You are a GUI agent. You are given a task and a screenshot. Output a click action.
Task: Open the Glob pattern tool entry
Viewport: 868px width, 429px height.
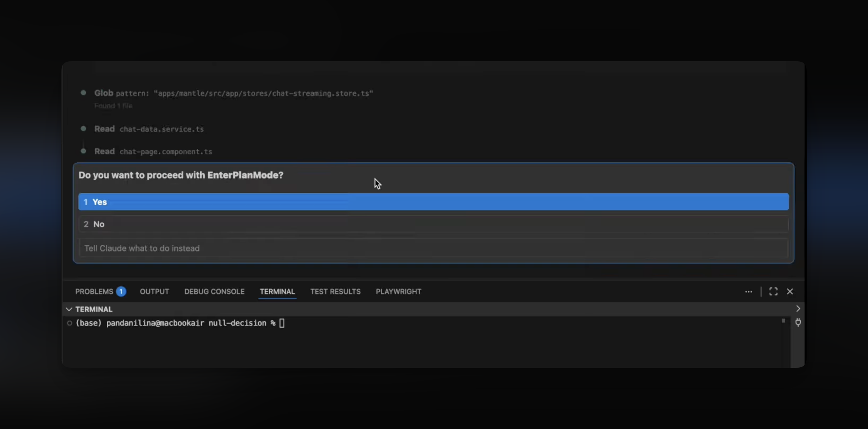233,93
